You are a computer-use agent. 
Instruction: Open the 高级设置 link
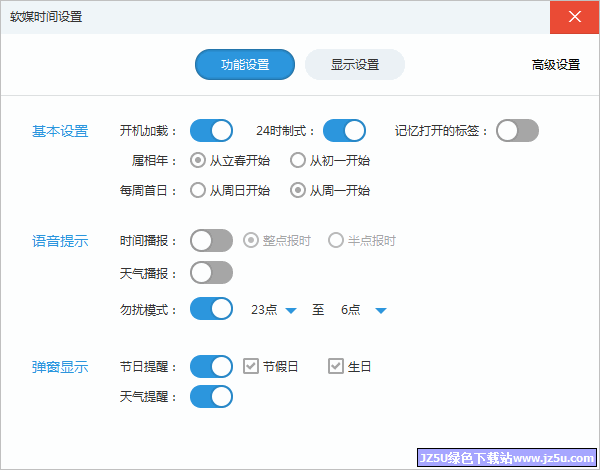(x=556, y=65)
